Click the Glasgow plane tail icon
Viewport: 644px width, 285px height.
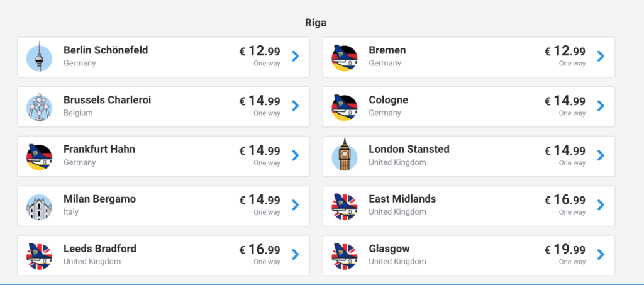pos(344,256)
